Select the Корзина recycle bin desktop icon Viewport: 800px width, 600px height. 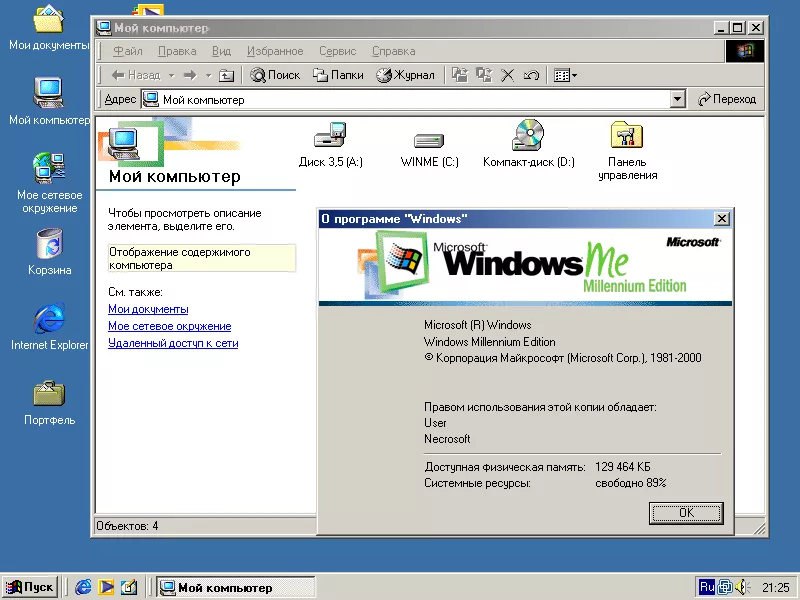pyautogui.click(x=49, y=251)
